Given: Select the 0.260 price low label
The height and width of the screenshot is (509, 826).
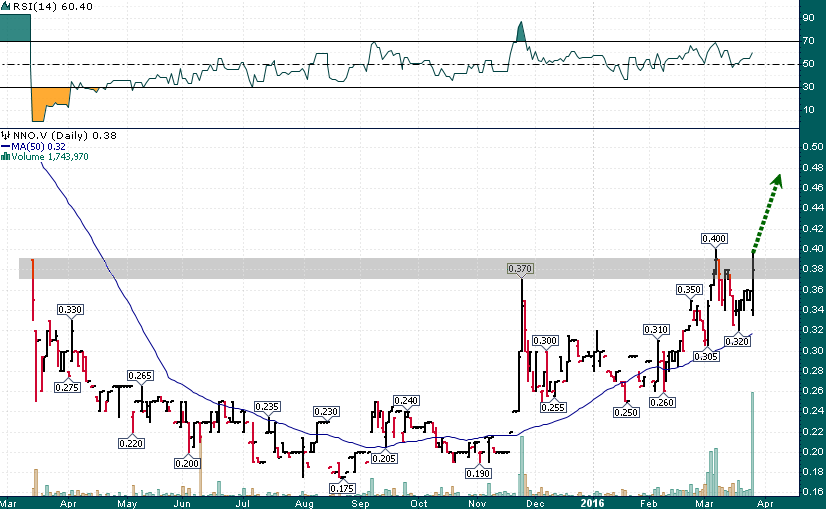Looking at the screenshot, I should click(662, 402).
